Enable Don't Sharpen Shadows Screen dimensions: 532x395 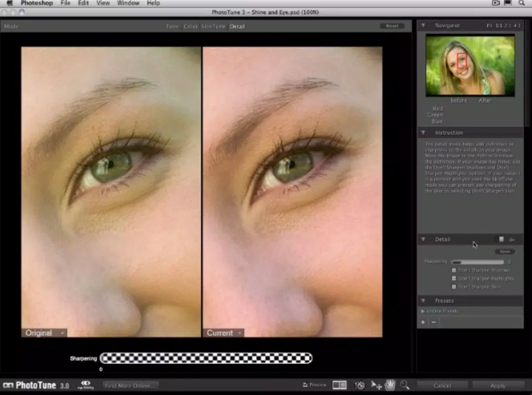pos(454,270)
